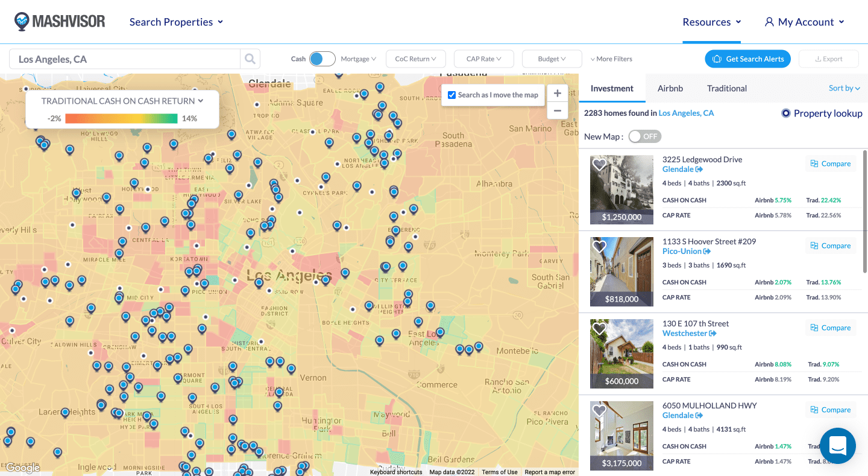Click the Property lookup target icon
868x476 pixels.
coord(785,113)
